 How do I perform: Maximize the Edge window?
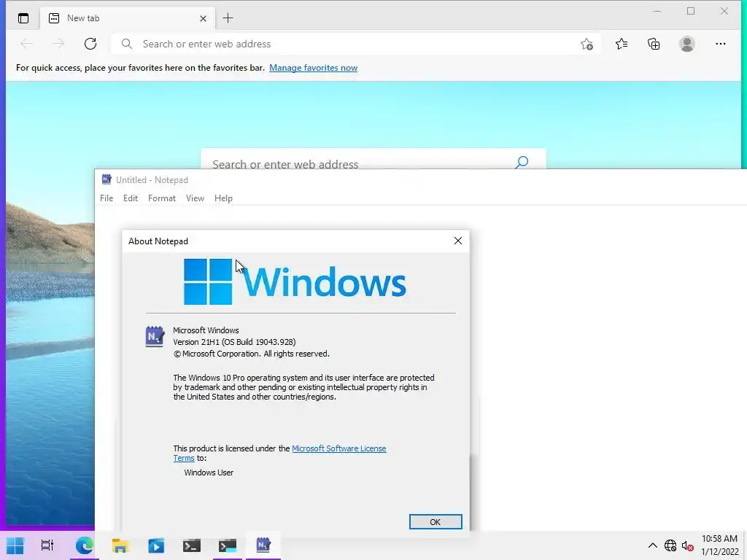coord(691,11)
